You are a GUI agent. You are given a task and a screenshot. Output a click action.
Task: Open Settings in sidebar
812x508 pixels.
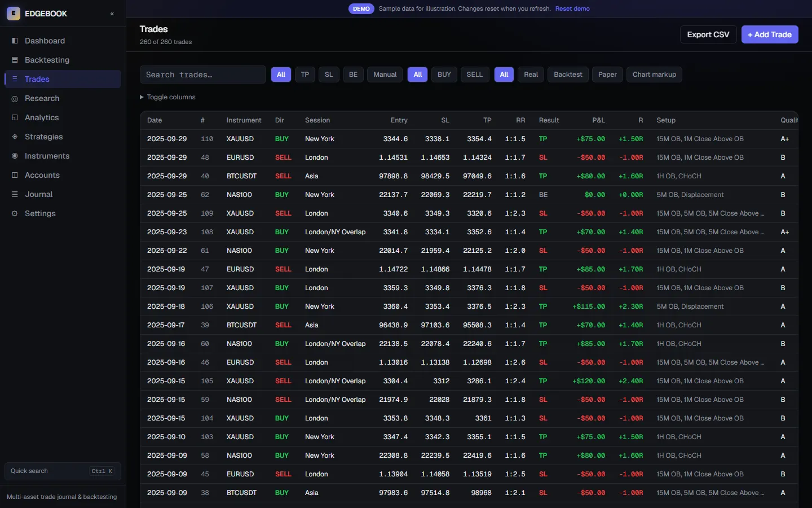[63, 213]
